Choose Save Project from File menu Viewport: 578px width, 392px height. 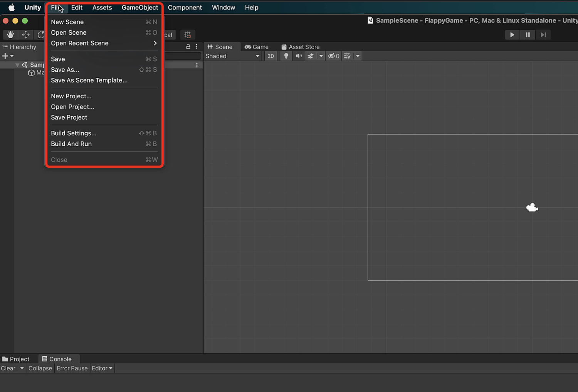(x=104, y=117)
